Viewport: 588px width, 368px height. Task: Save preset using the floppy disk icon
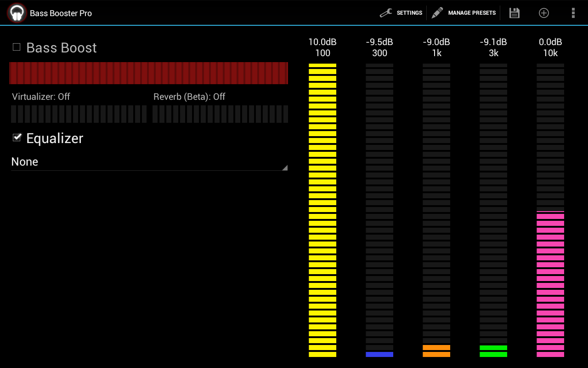(x=514, y=13)
